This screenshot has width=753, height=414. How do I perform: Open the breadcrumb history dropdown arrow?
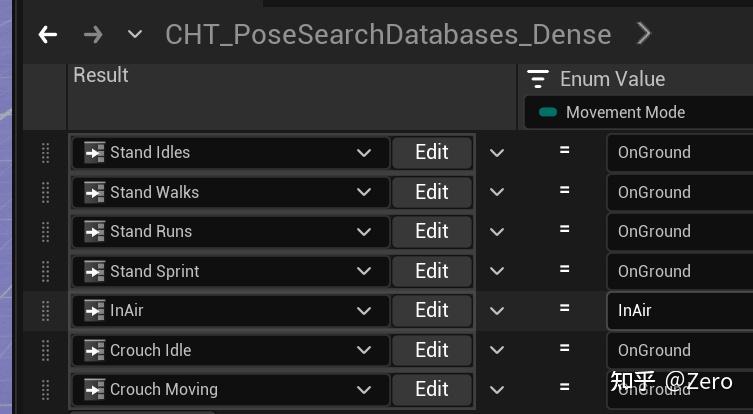click(135, 35)
